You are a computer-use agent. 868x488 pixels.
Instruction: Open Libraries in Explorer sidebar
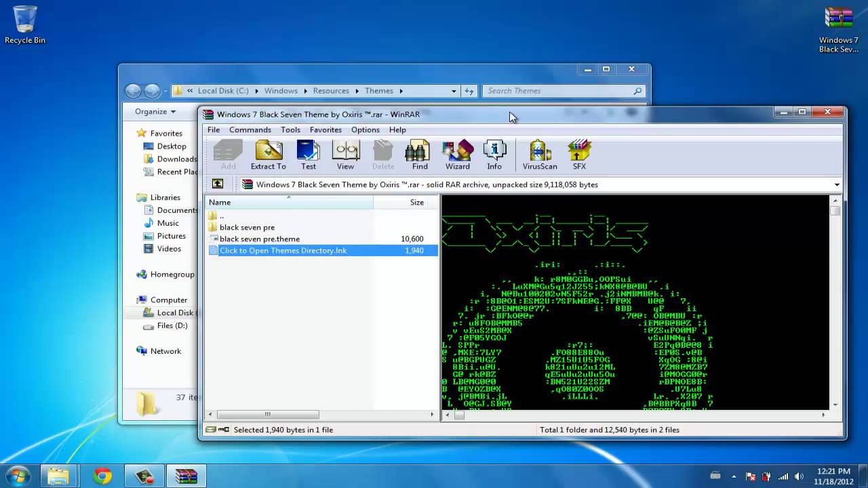(165, 197)
